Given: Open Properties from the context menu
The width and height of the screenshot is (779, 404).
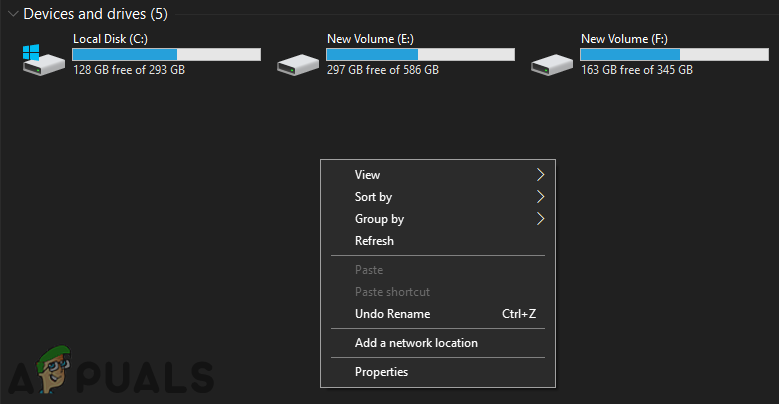Looking at the screenshot, I should (381, 372).
